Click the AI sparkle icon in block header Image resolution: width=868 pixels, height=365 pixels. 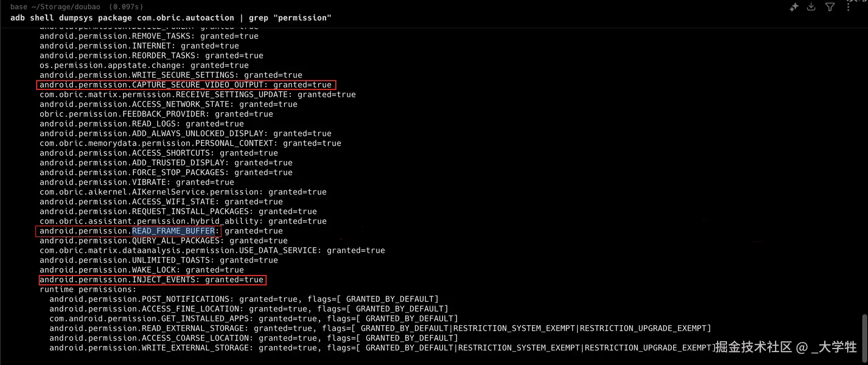pyautogui.click(x=794, y=7)
